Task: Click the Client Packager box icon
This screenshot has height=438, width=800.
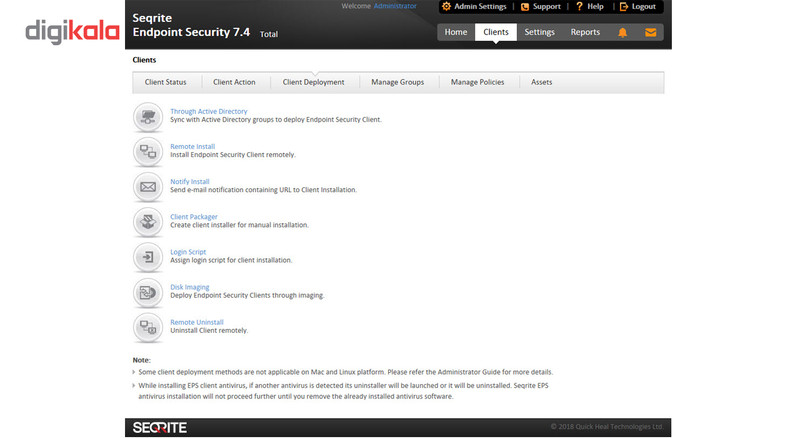Action: 148,222
